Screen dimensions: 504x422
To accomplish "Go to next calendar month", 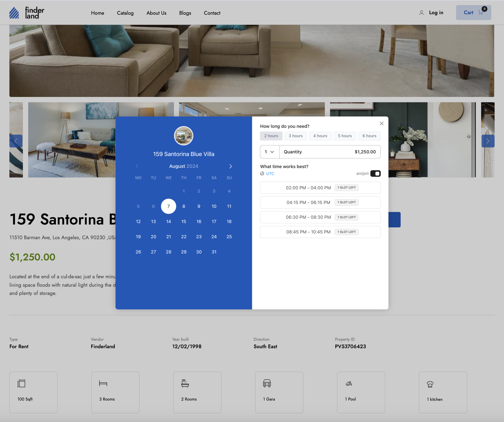I will [231, 166].
